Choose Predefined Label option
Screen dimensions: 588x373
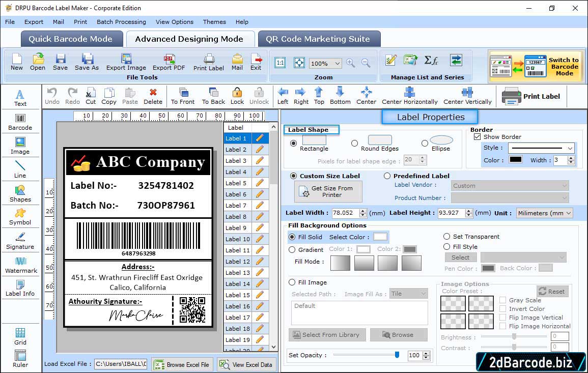pos(387,176)
